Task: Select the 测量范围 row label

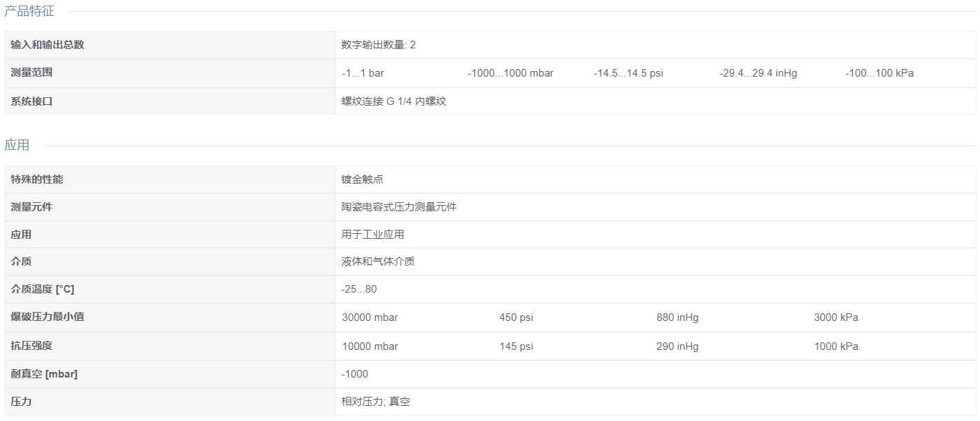Action: click(32, 72)
